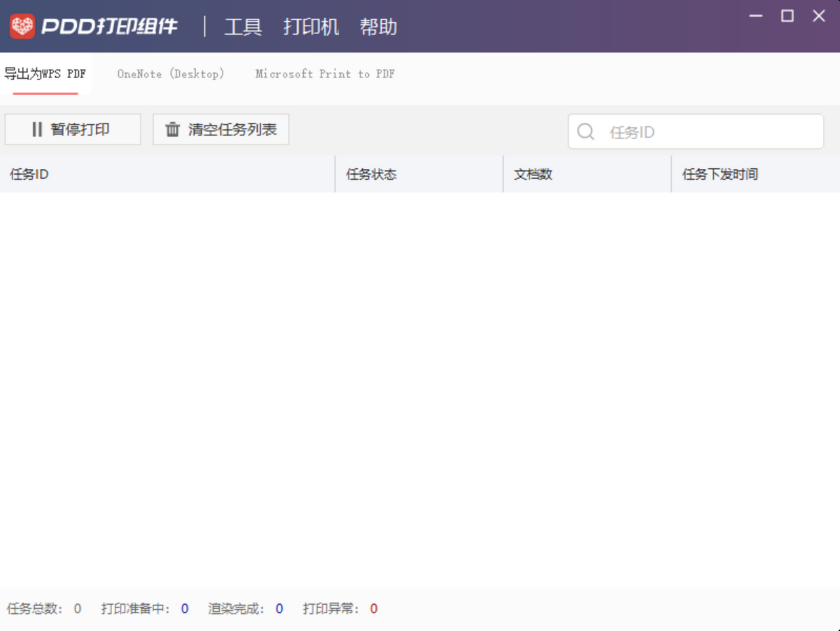Screen dimensions: 840x631
Task: Open the 打印机 menu
Action: [312, 27]
